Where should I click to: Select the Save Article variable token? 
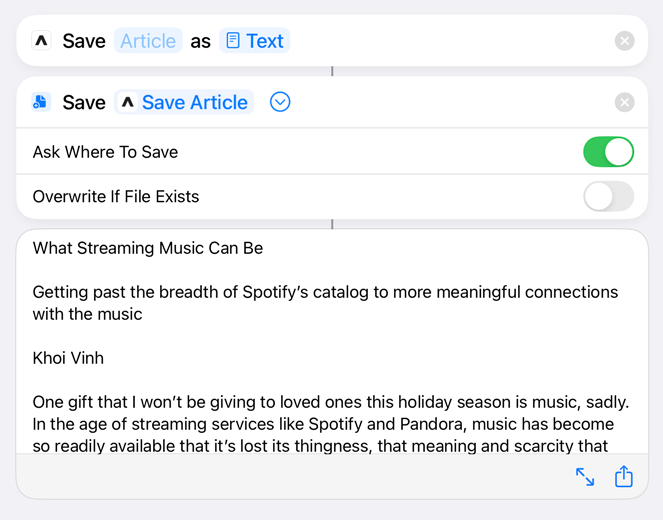pos(184,102)
